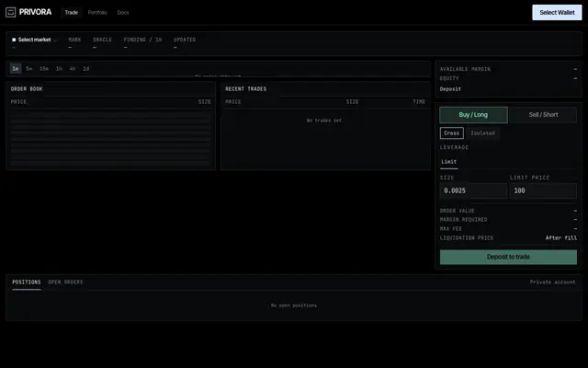Select the 15m chart timeframe

point(44,69)
